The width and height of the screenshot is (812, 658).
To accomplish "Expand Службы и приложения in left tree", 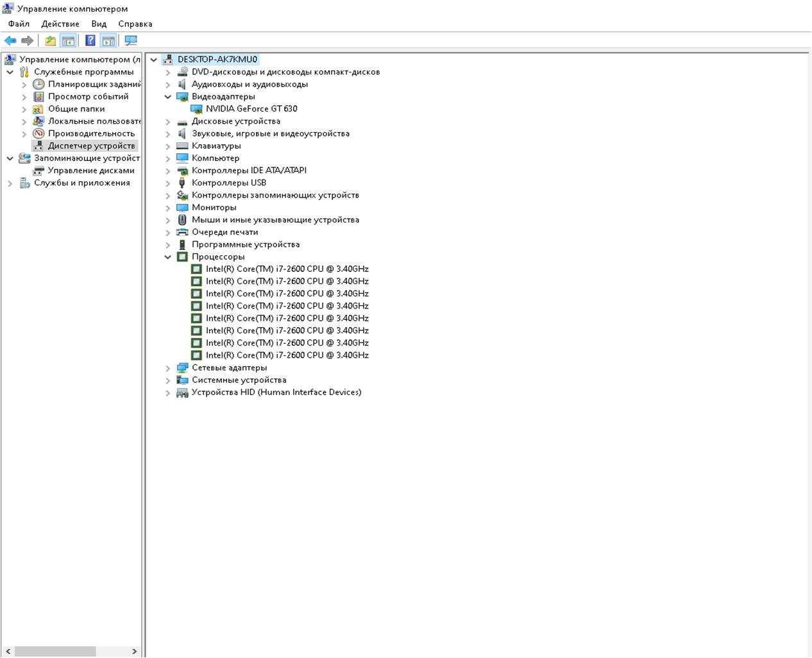I will [10, 183].
